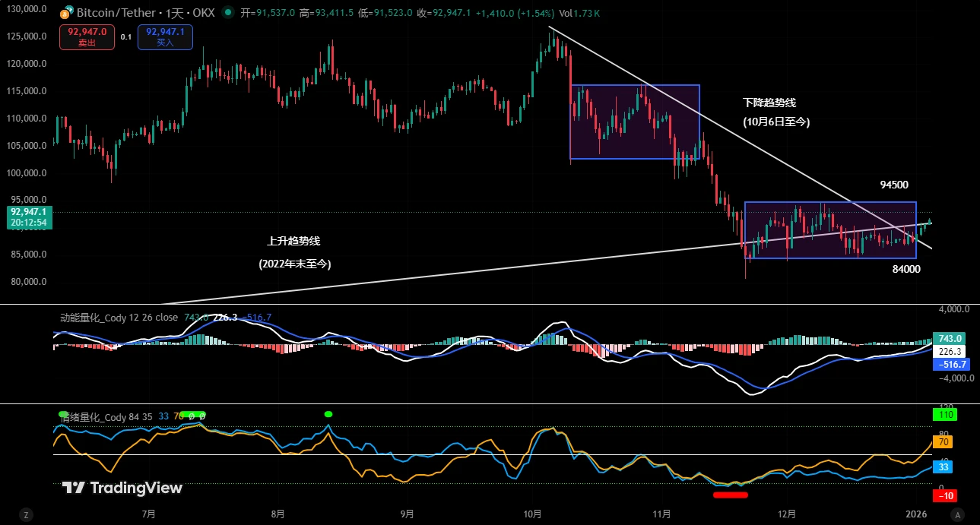Click the Z timezone button

26,514
